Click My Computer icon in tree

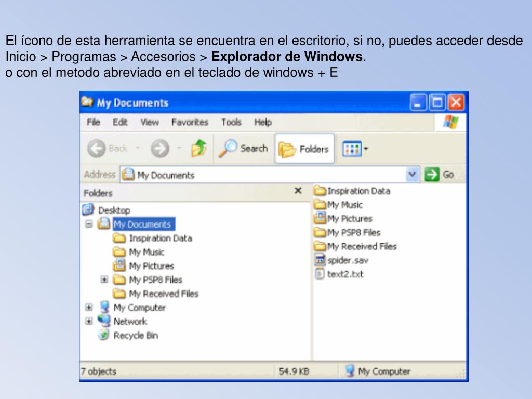tap(104, 307)
